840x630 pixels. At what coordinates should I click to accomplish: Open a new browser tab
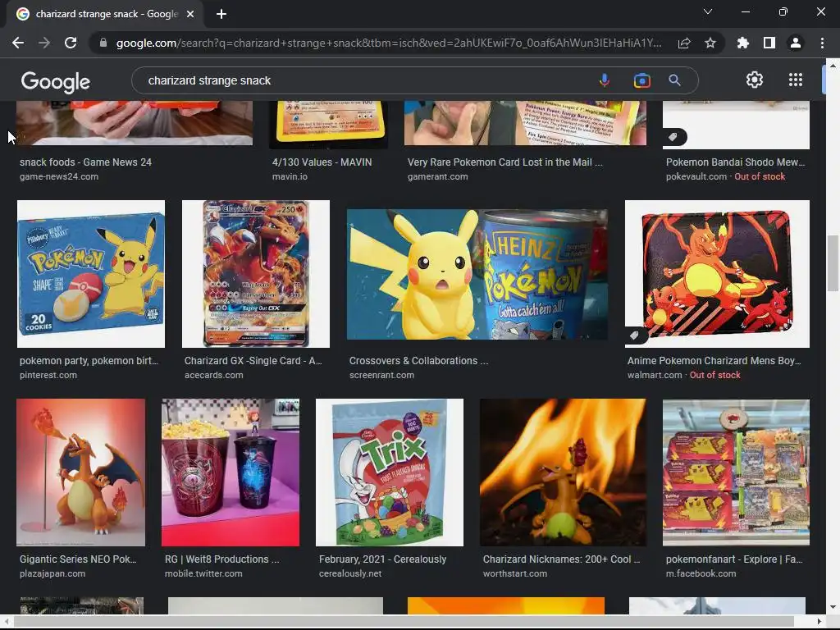click(221, 14)
